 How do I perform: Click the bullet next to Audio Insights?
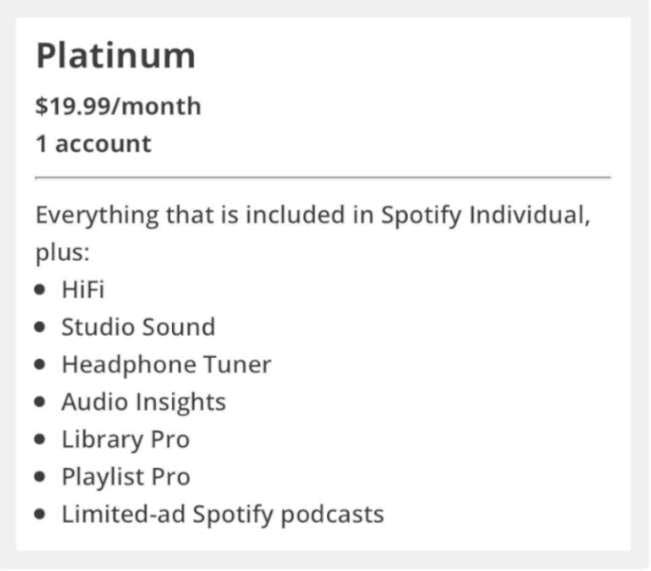40,402
